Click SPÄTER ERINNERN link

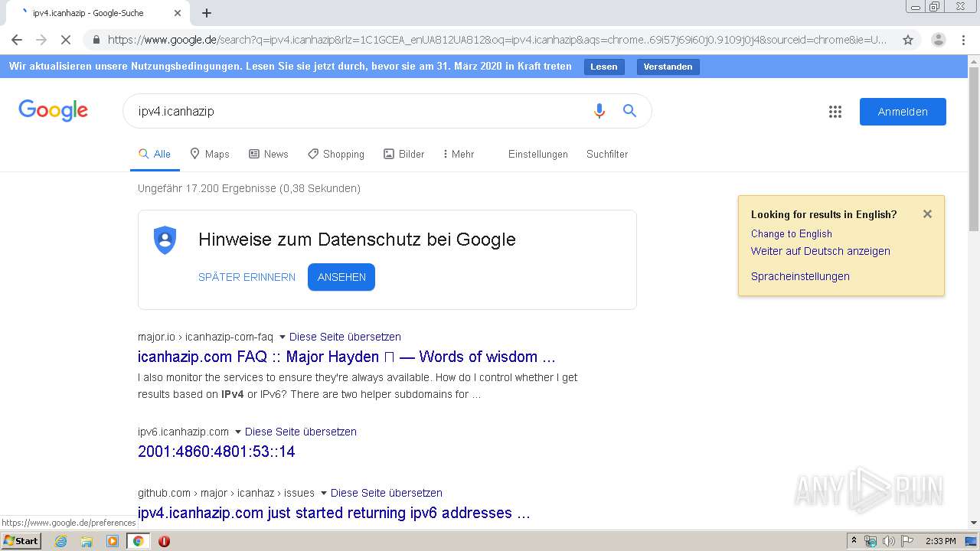point(247,277)
